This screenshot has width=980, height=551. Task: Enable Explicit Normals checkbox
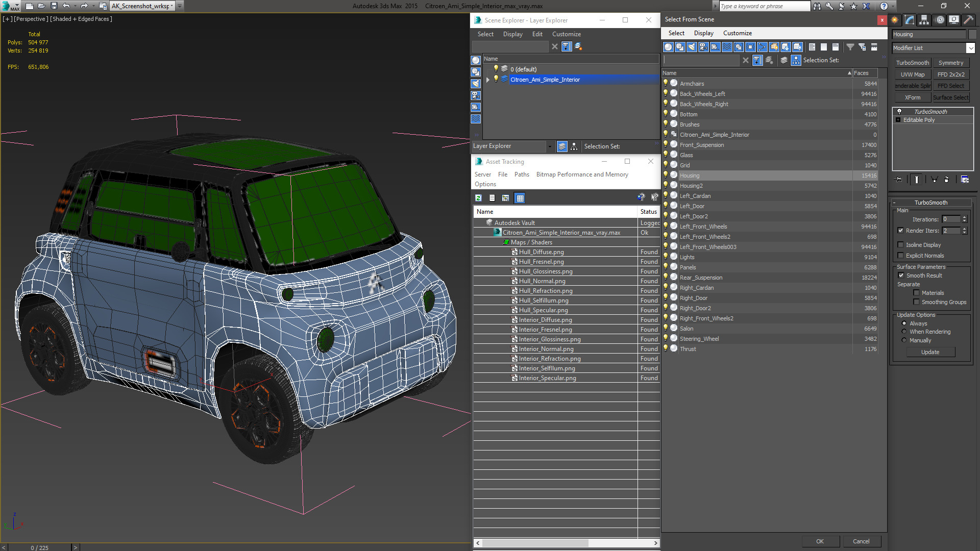click(x=901, y=256)
